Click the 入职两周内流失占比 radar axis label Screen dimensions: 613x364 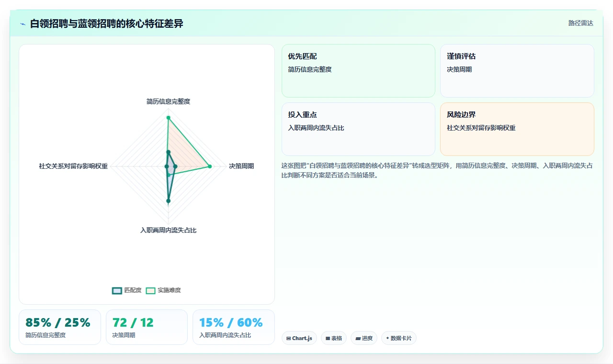pyautogui.click(x=168, y=230)
